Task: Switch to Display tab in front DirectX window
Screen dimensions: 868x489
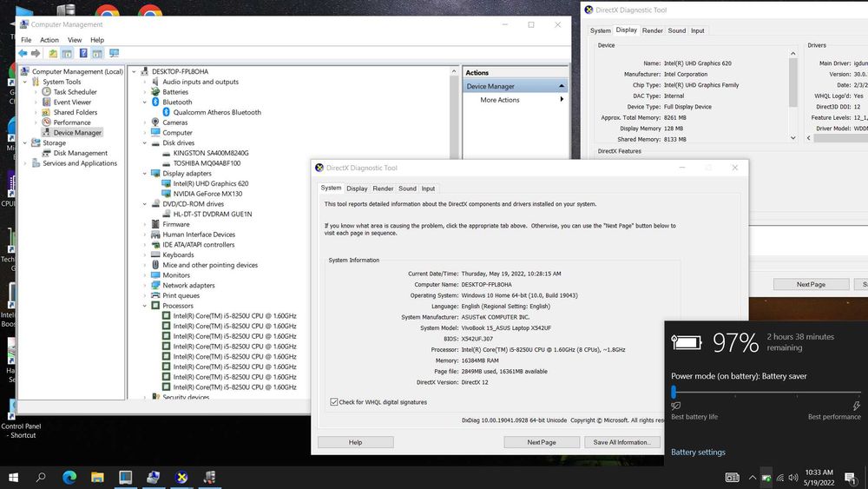Action: (x=357, y=188)
